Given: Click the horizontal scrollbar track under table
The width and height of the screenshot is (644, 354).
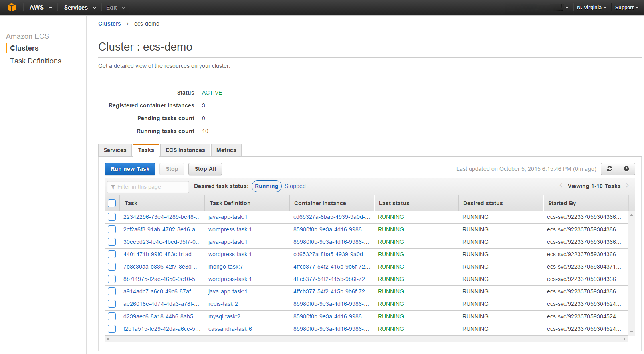Looking at the screenshot, I should (366, 339).
